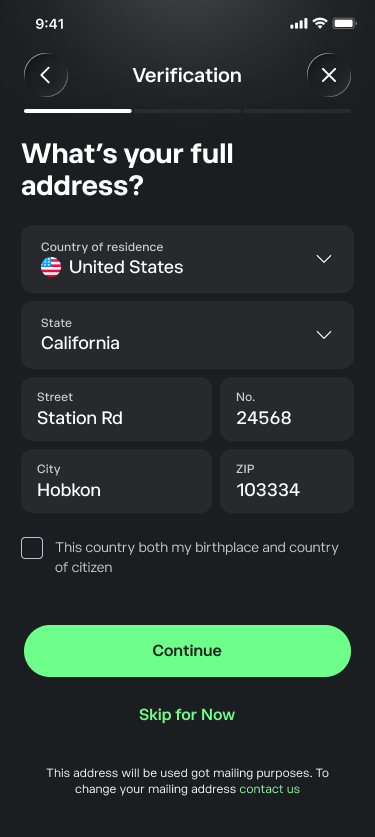
Task: Open the contact us link
Action: [269, 789]
